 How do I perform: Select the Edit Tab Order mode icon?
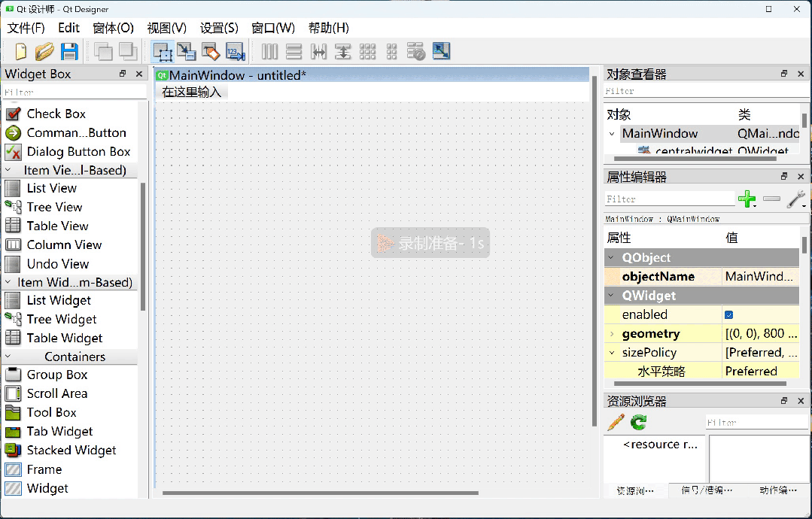(x=235, y=52)
